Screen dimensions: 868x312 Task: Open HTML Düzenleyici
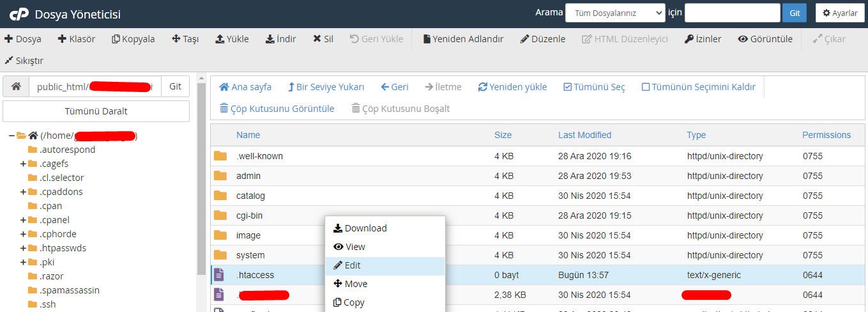point(625,39)
